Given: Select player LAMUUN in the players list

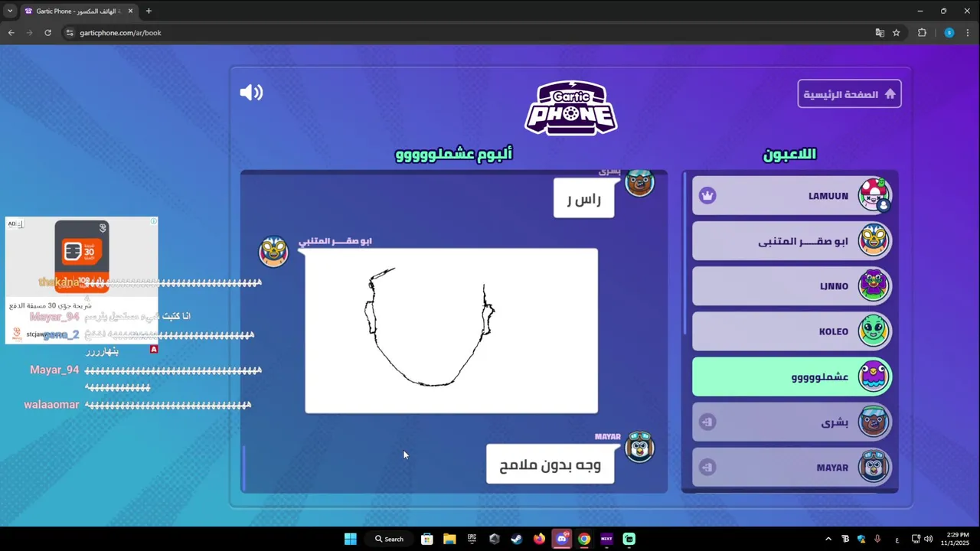Looking at the screenshot, I should [x=792, y=196].
